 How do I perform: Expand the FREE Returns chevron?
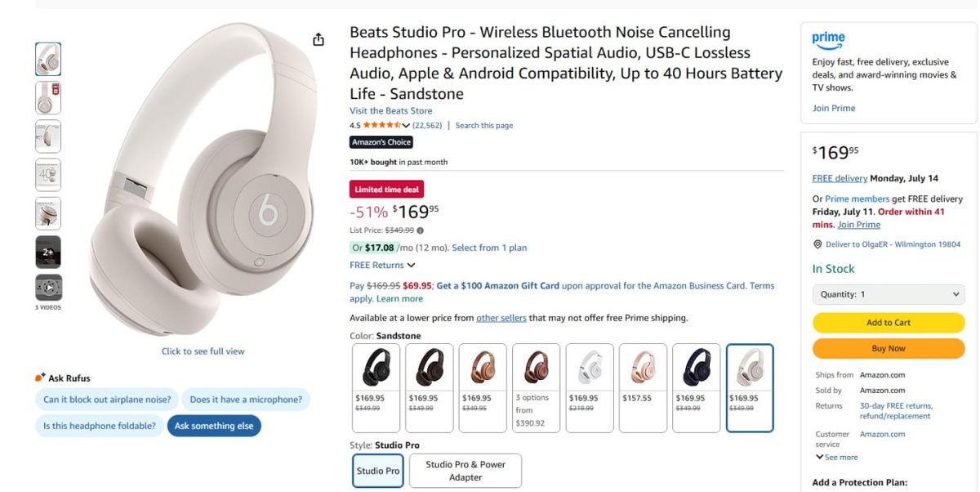point(411,266)
